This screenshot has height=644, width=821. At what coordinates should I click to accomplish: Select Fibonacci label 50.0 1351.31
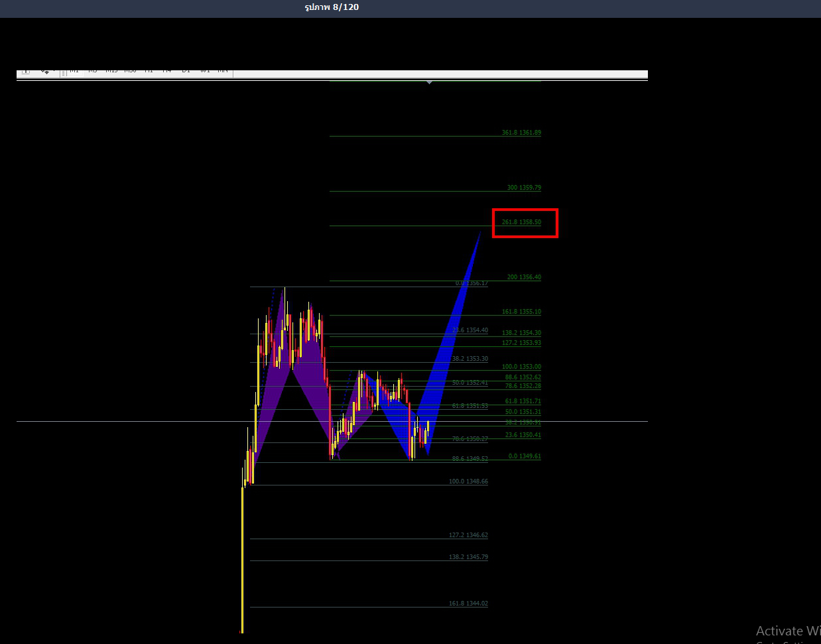tap(523, 412)
